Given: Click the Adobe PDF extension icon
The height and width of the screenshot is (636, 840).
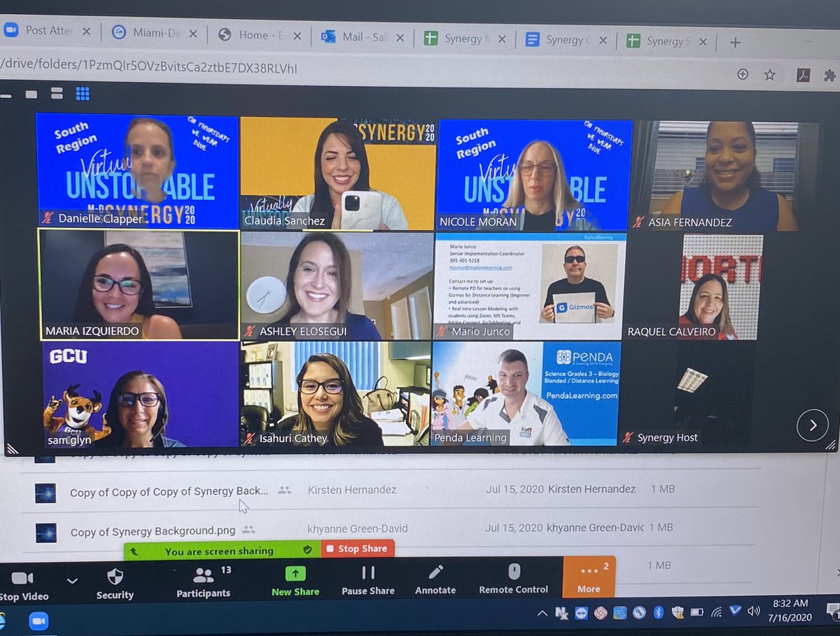Looking at the screenshot, I should pos(803,75).
